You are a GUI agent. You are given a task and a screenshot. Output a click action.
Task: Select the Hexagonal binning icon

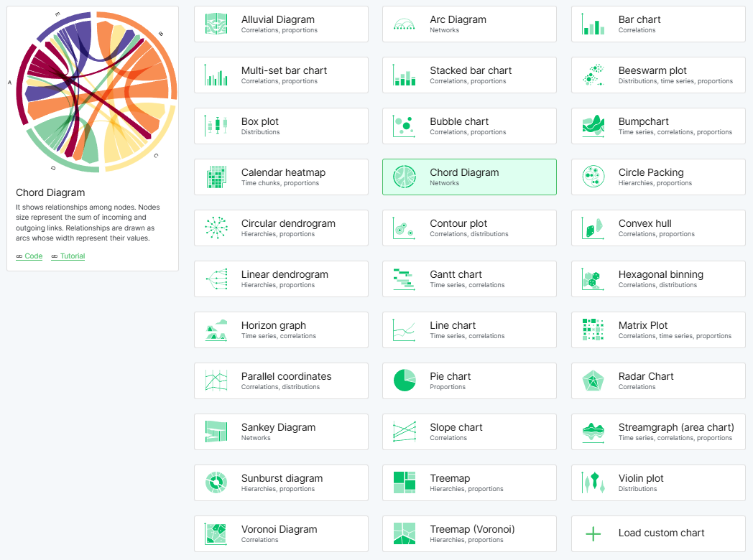[593, 279]
